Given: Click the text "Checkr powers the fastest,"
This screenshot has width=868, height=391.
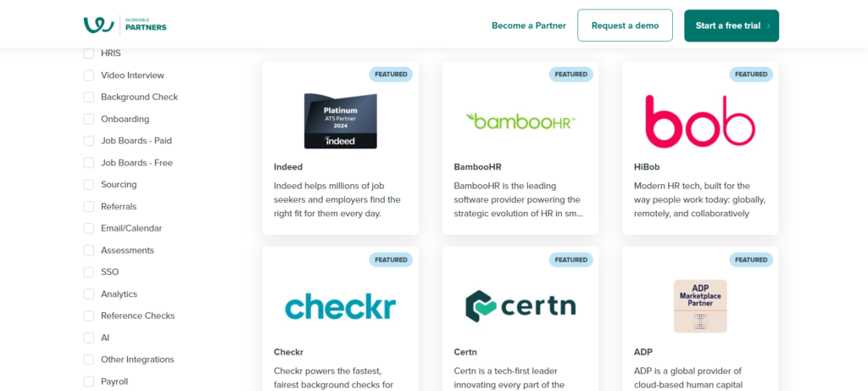Looking at the screenshot, I should 327,371.
